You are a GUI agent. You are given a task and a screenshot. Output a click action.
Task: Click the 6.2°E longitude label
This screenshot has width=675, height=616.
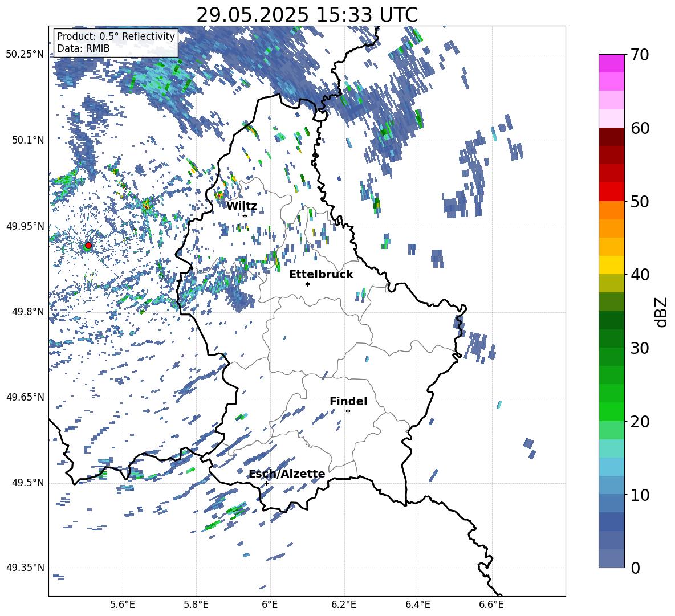click(x=344, y=605)
